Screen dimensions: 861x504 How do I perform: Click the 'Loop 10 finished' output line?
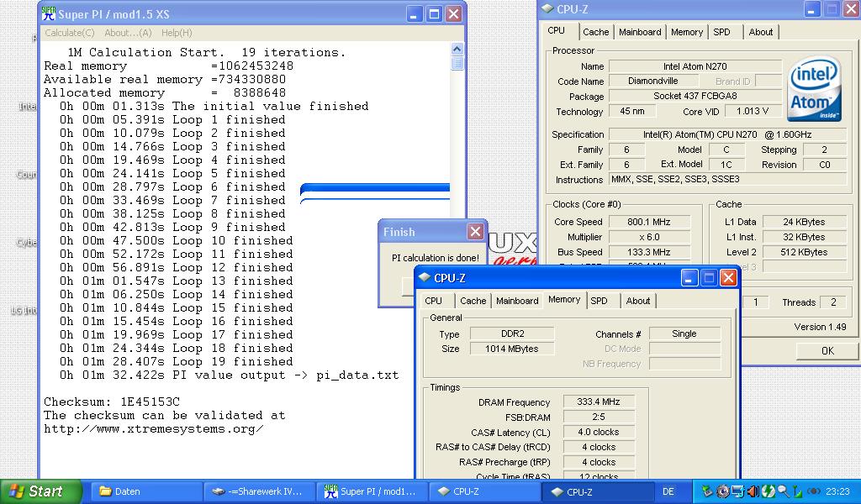(x=177, y=241)
